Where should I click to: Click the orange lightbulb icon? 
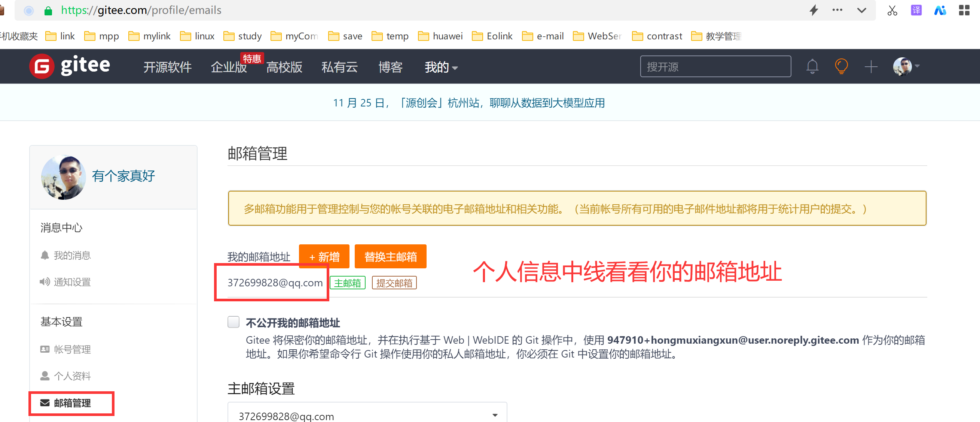coord(841,67)
